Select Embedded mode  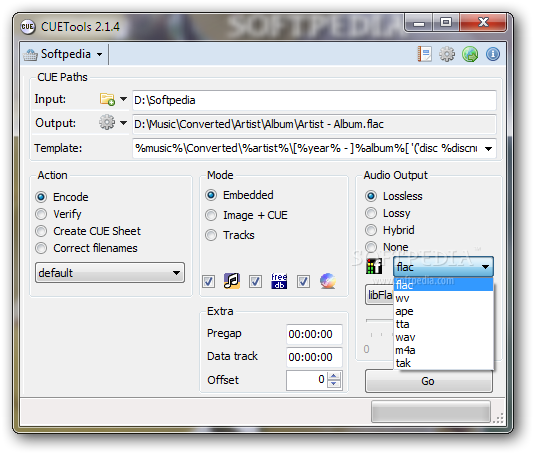tap(239, 195)
